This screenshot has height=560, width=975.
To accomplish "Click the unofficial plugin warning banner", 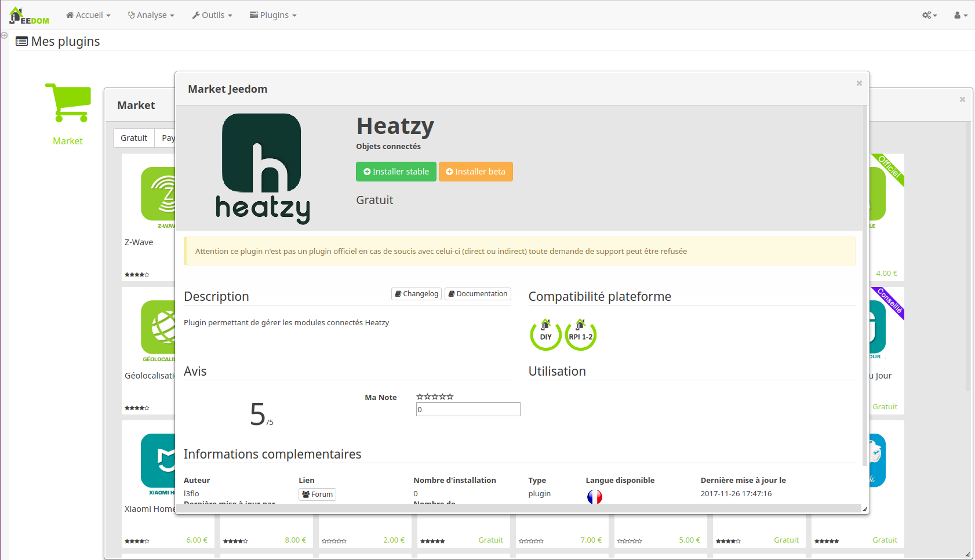I will point(519,251).
